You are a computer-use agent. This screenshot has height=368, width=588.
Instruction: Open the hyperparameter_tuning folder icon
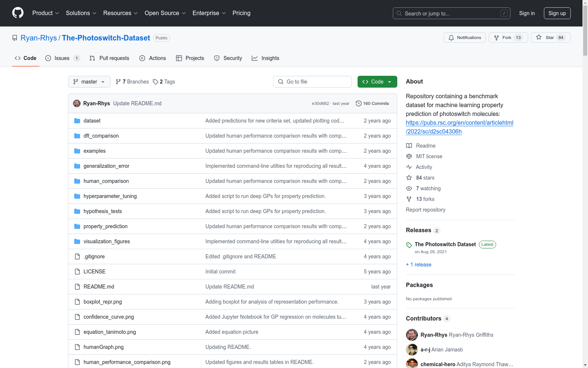coord(77,196)
